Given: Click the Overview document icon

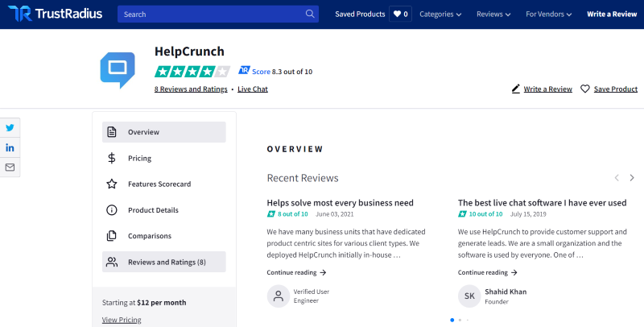Looking at the screenshot, I should [112, 132].
